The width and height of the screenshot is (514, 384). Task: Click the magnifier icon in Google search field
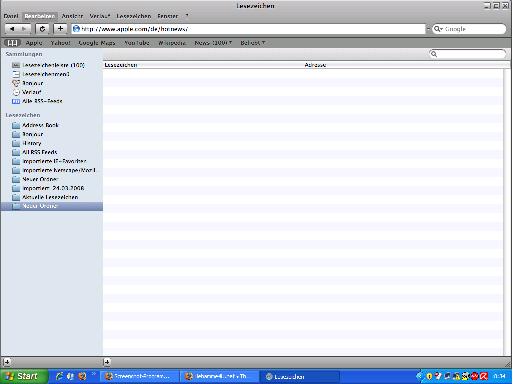point(437,29)
